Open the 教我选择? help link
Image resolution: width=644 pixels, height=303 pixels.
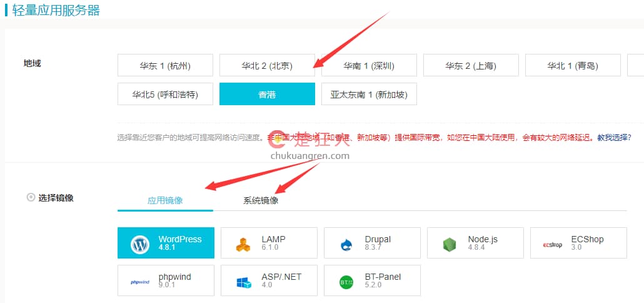pyautogui.click(x=614, y=138)
